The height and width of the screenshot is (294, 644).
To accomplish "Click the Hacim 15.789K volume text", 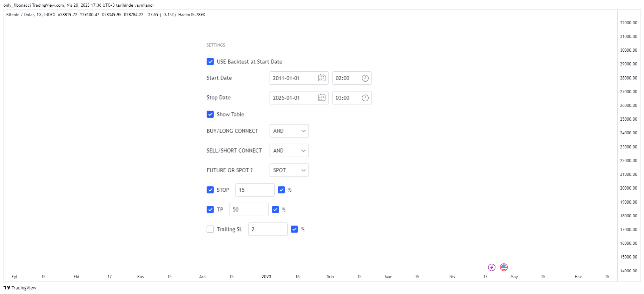I will (x=192, y=15).
